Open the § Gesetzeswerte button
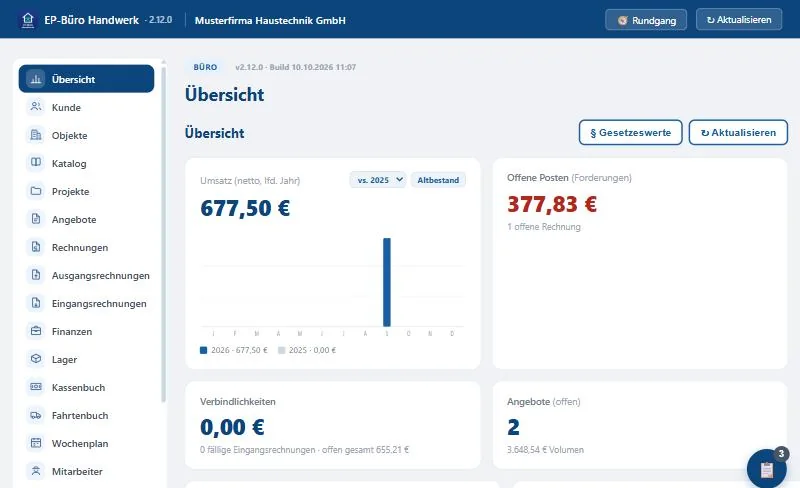This screenshot has width=800, height=488. pos(631,133)
